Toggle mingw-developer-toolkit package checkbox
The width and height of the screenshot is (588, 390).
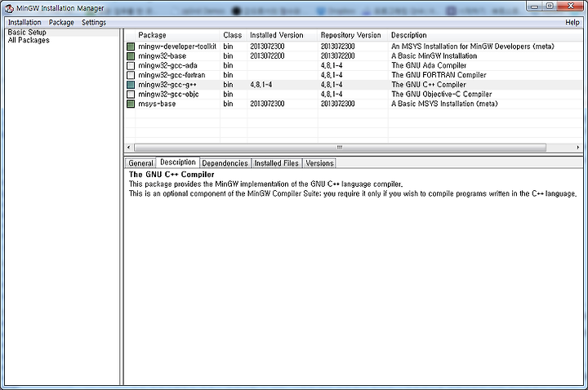click(131, 47)
